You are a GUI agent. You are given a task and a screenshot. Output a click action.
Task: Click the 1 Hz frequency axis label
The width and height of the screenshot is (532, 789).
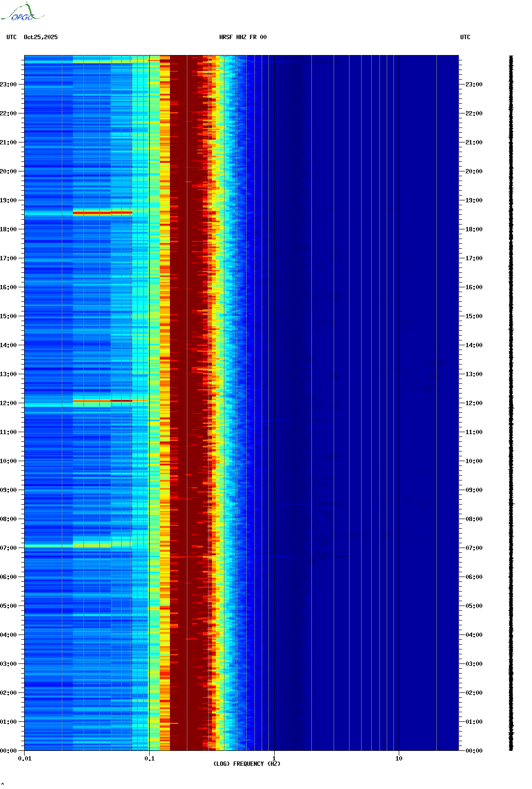click(x=274, y=759)
